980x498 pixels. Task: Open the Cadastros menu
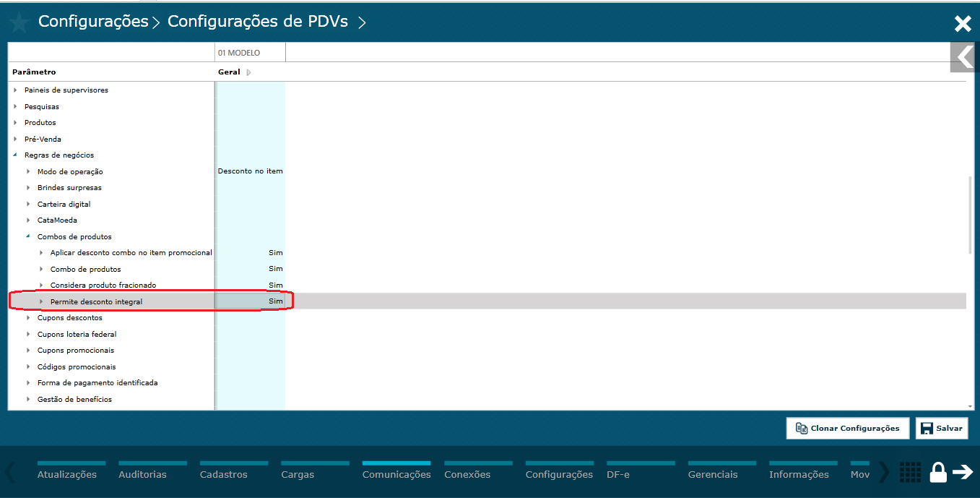pos(224,475)
